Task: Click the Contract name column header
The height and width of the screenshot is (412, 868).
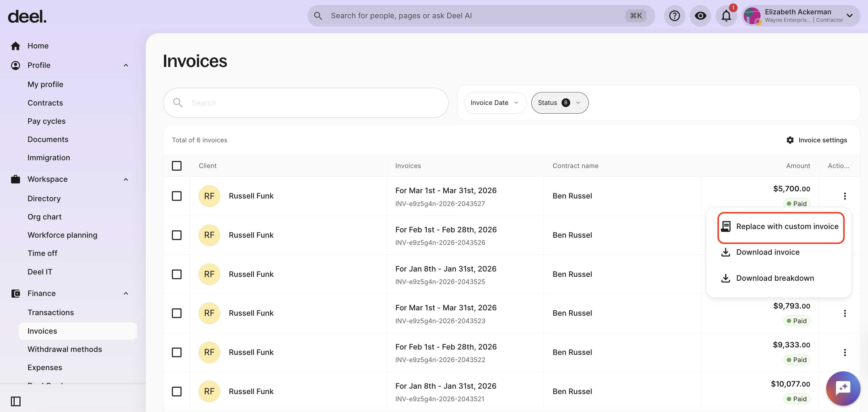Action: click(x=576, y=166)
